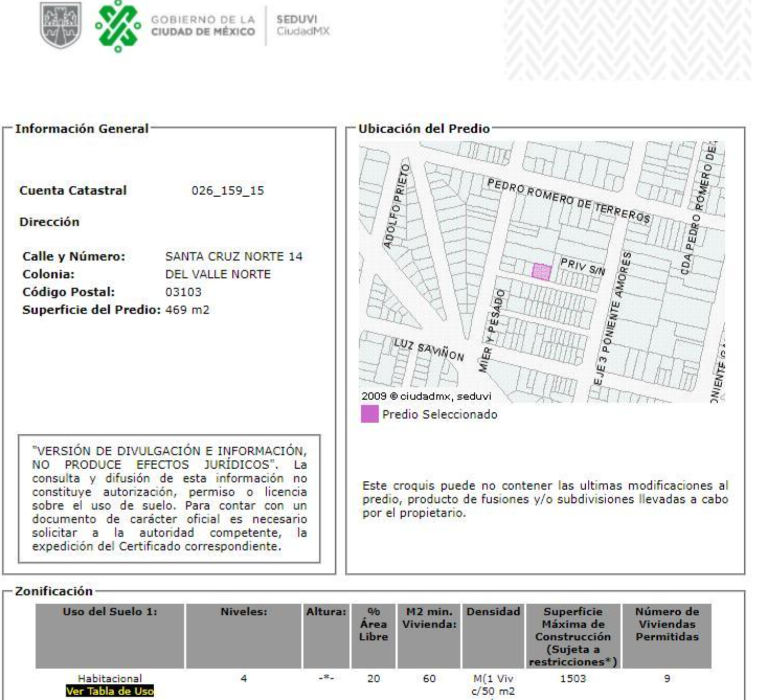Click the Mexico City coat of arms icon
Viewport: 774px width, 700px height.
pyautogui.click(x=60, y=26)
